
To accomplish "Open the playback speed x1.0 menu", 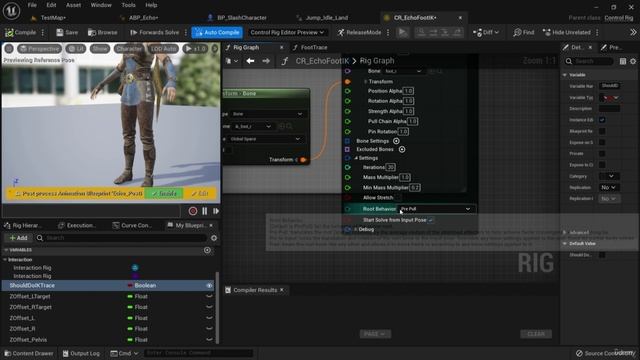I will tap(196, 49).
